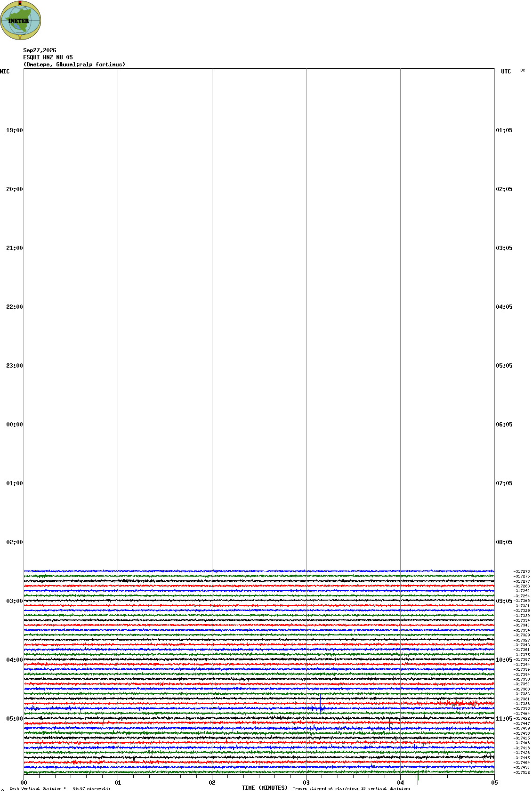The image size is (532, 795).
Task: Pick the 19:00 local time marker
Action: [14, 130]
